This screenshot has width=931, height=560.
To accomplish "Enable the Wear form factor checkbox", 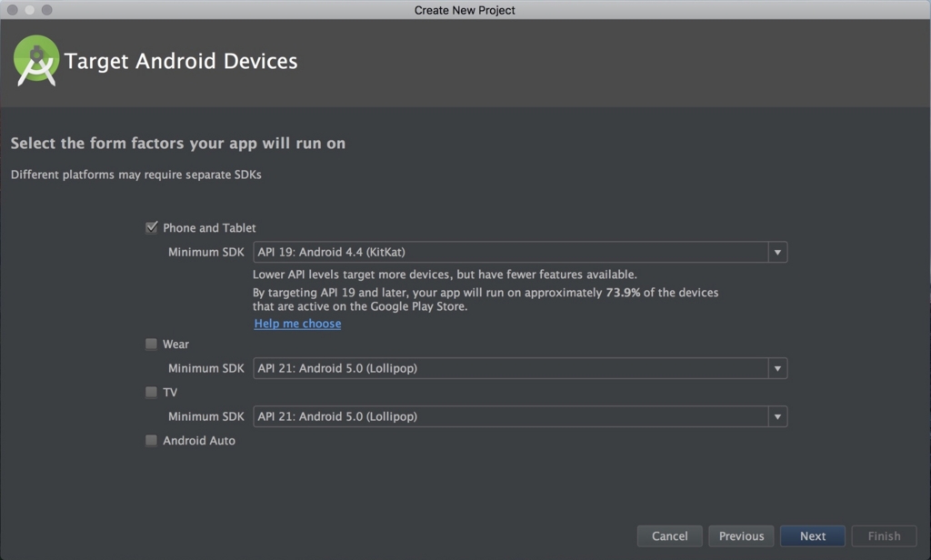I will pyautogui.click(x=152, y=345).
